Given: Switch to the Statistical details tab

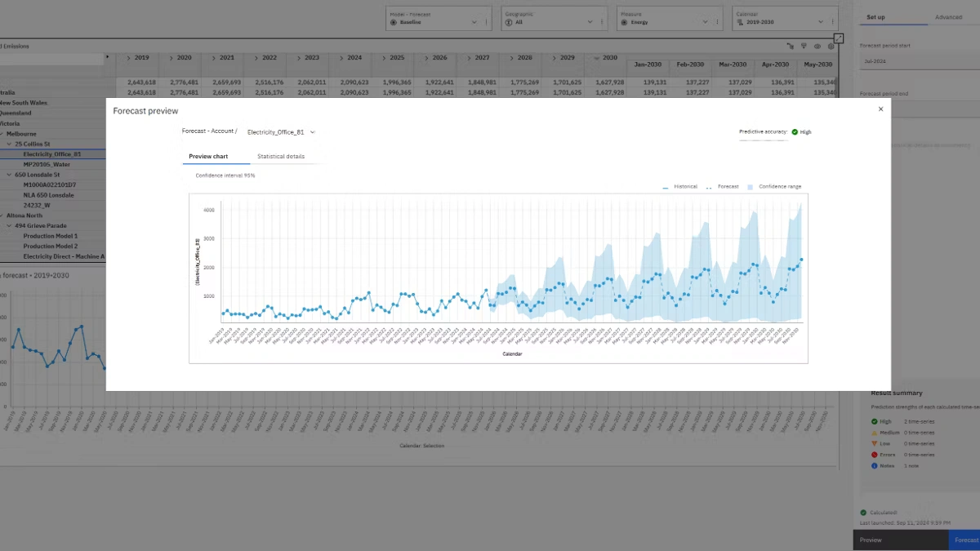Looking at the screenshot, I should point(280,156).
